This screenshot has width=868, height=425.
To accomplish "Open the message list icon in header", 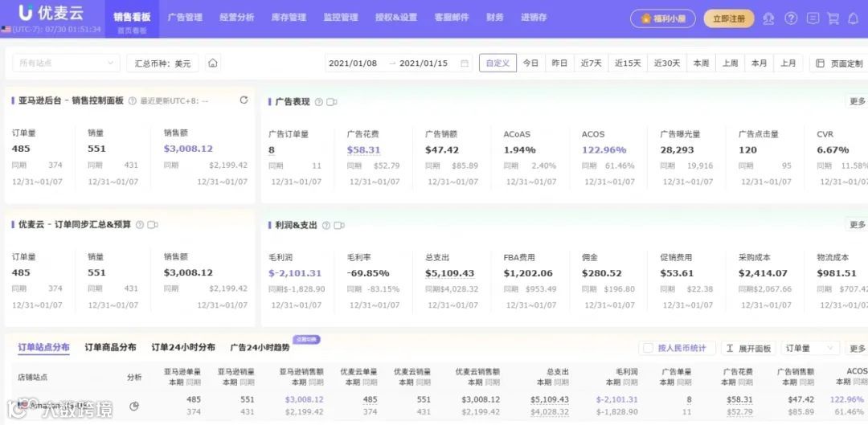I will [x=813, y=18].
